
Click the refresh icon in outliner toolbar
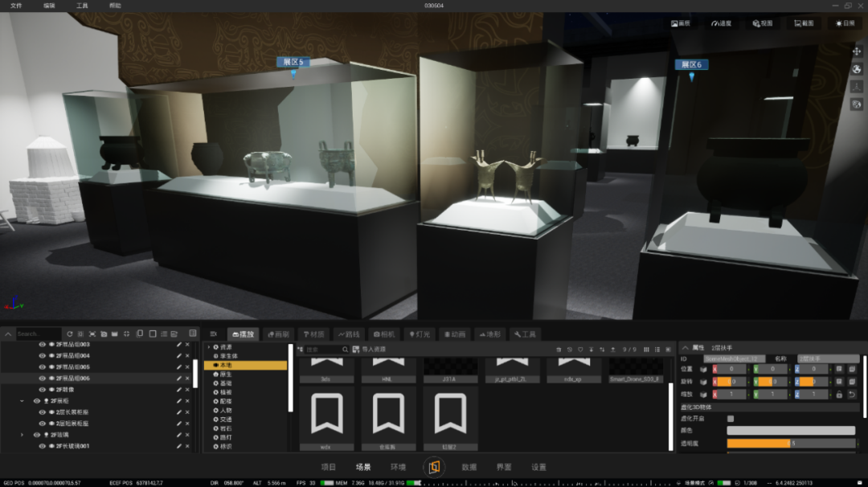(x=69, y=334)
